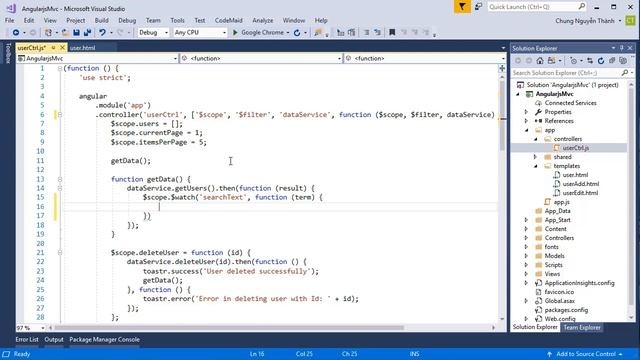Image resolution: width=640 pixels, height=360 pixels.
Task: Click the Redo toolbar icon
Action: pyautogui.click(x=120, y=33)
